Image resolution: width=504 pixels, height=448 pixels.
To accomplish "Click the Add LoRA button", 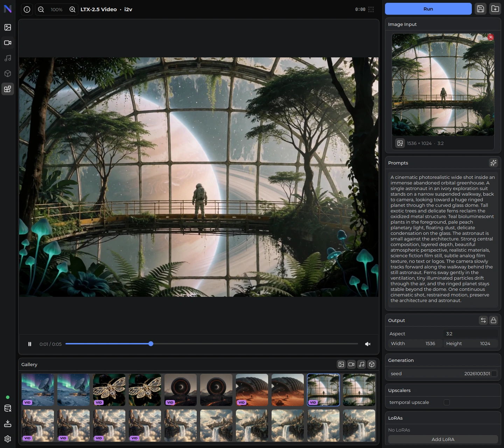I will 443,439.
